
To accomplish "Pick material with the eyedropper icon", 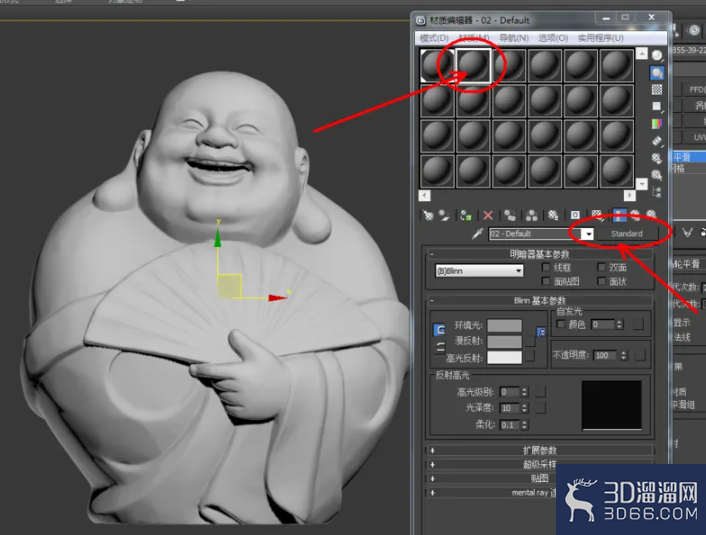I will click(x=478, y=233).
